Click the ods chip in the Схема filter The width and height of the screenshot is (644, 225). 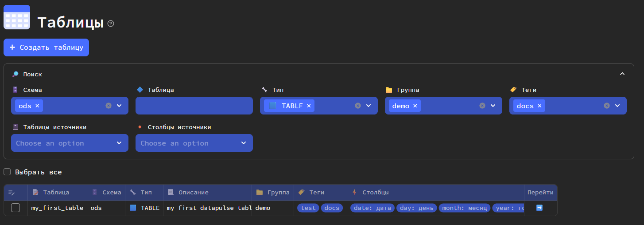pos(29,106)
